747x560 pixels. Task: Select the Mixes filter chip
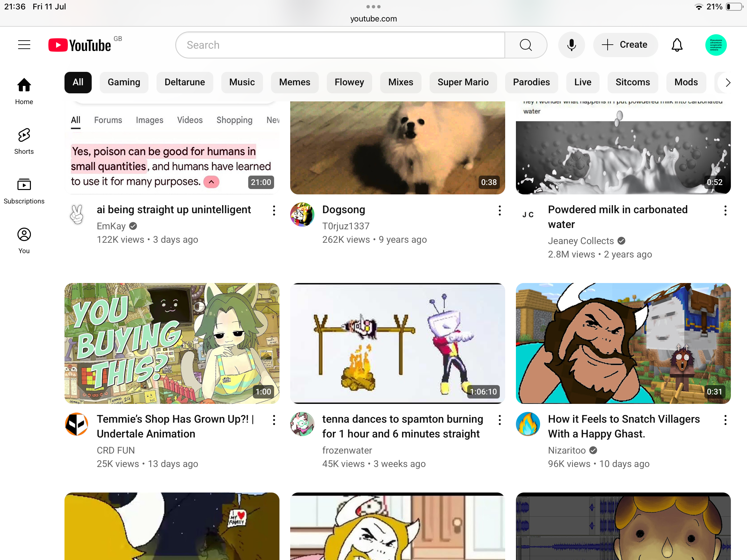[400, 82]
